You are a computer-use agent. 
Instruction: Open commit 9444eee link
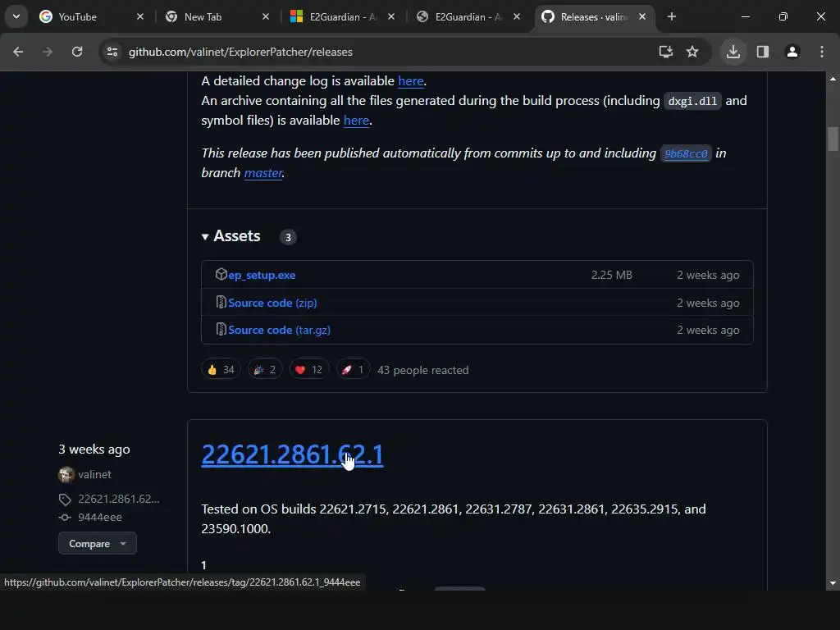coord(100,518)
